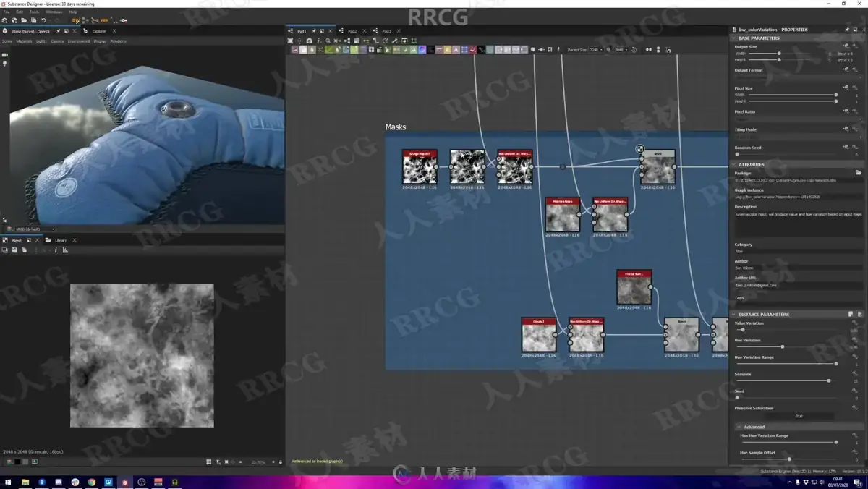This screenshot has width=868, height=489.
Task: Open the 3D view Display menu
Action: coord(100,41)
